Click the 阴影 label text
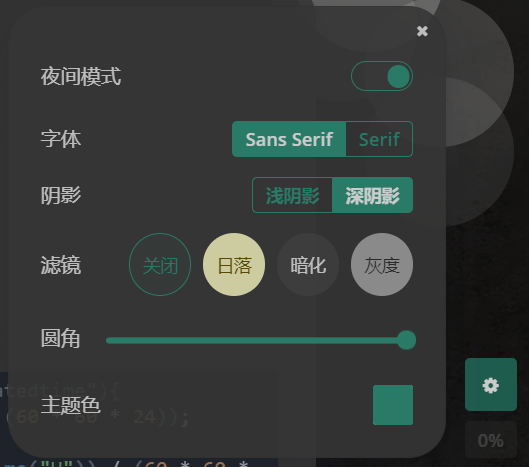 [x=61, y=195]
